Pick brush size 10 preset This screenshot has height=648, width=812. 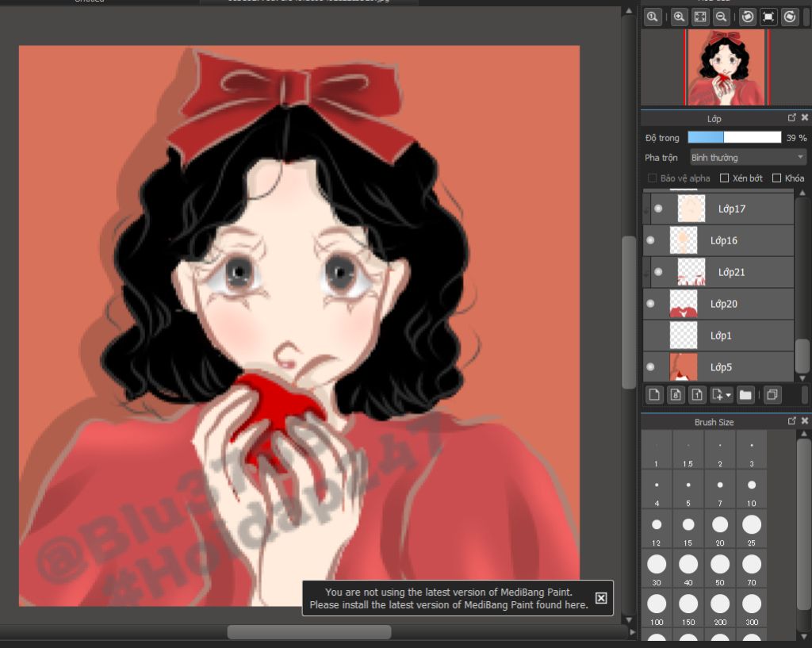pos(752,489)
